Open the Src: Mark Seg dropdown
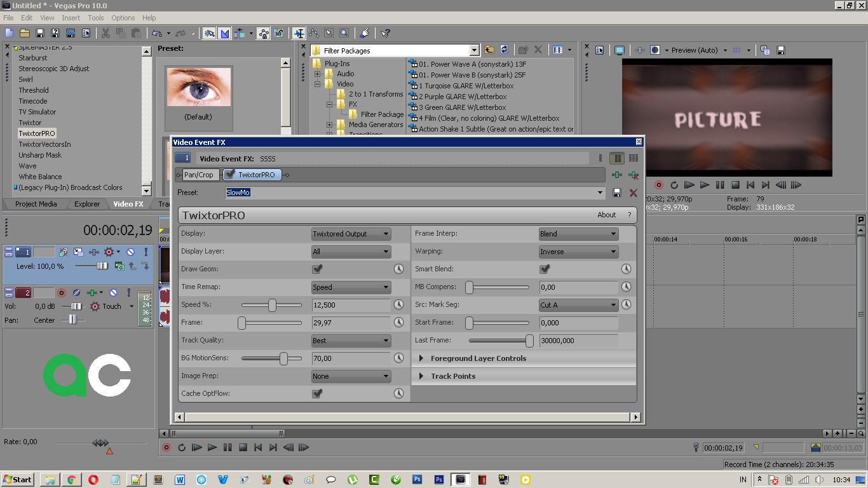868x488 pixels. point(578,305)
